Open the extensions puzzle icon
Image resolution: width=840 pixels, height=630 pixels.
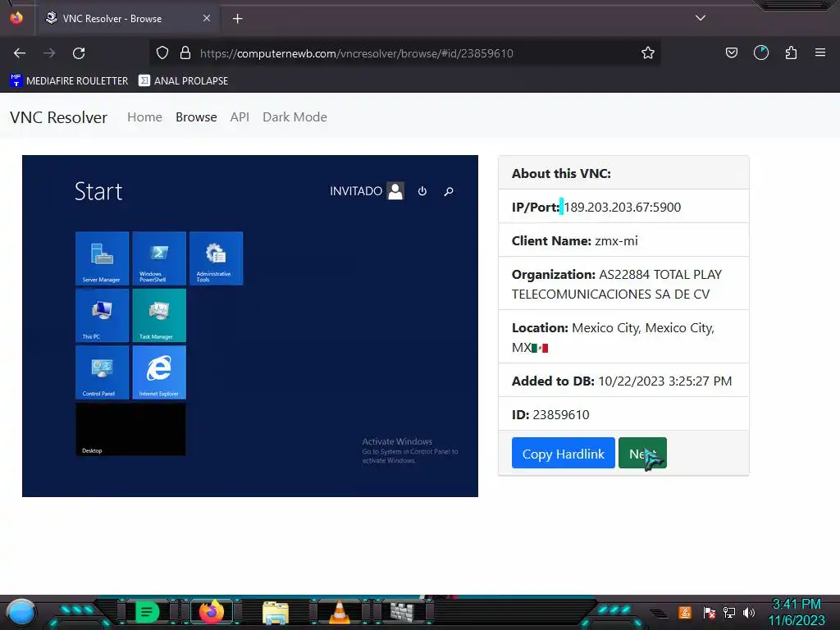pyautogui.click(x=791, y=52)
